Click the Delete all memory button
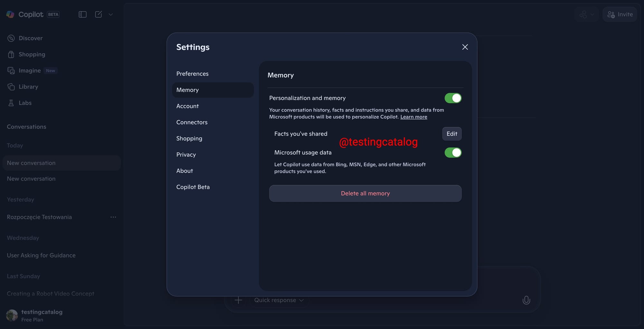644x329 pixels. click(365, 193)
